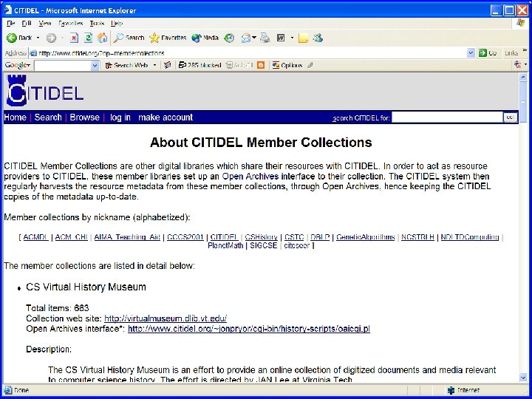Open the Google search box dropdown

[95, 66]
